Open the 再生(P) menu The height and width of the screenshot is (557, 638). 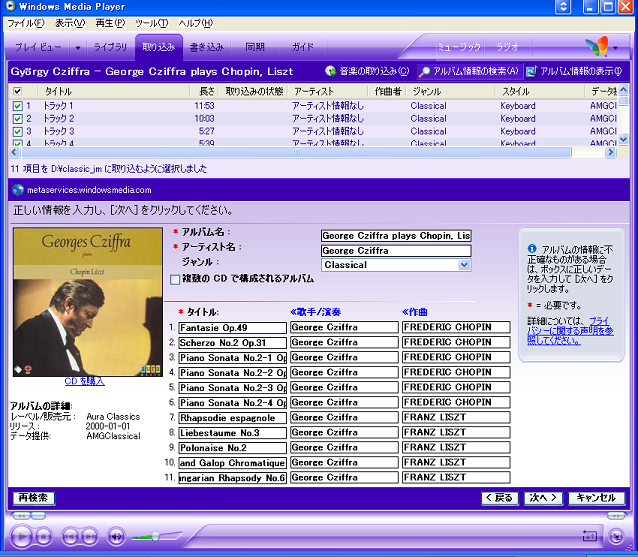point(110,23)
